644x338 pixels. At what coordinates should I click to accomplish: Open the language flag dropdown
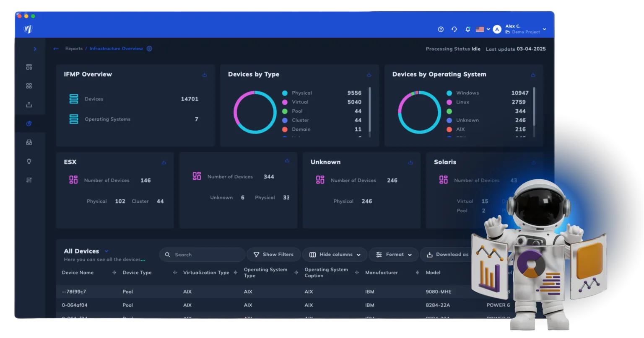483,29
